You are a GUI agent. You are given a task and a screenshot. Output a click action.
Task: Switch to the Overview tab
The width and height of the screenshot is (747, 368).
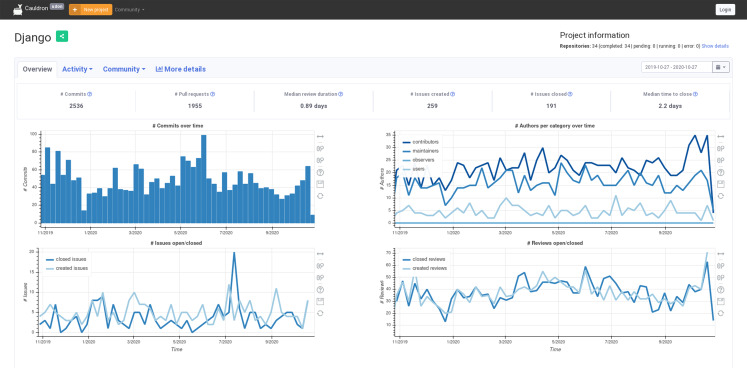tap(37, 69)
